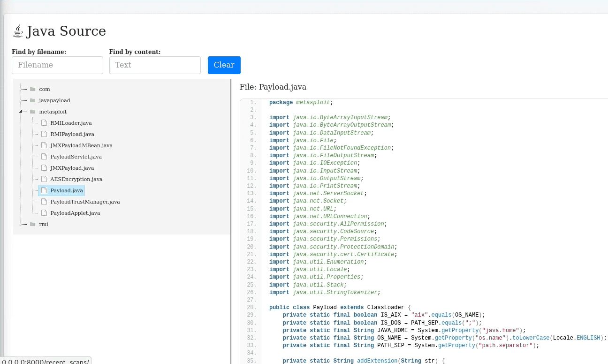This screenshot has width=608, height=364.
Task: Click file icon next to RMILoader.java
Action: click(44, 123)
